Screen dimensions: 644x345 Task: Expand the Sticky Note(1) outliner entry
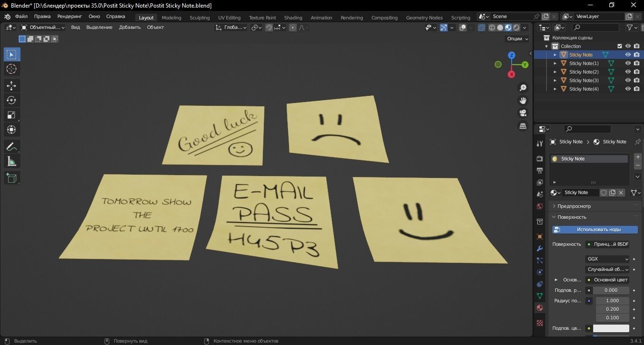(x=555, y=63)
